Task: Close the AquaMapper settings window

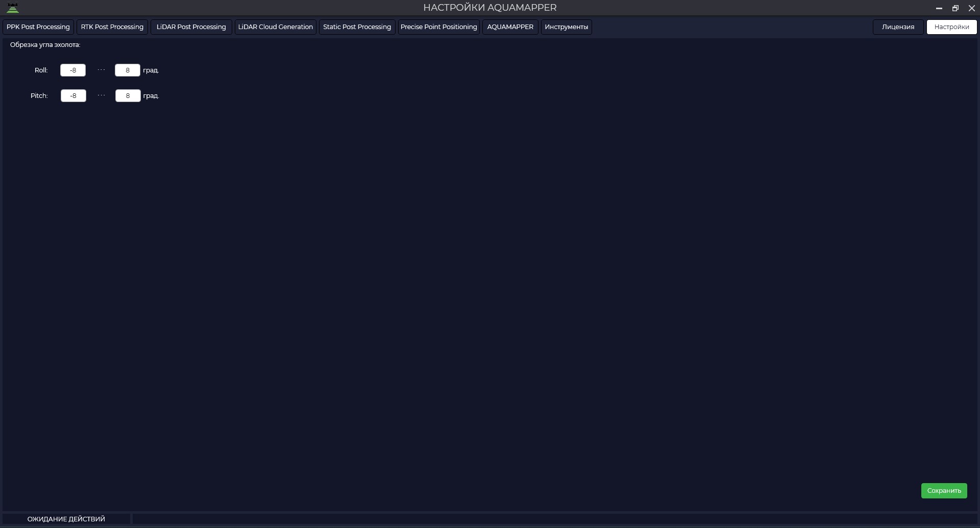Action: [x=972, y=8]
